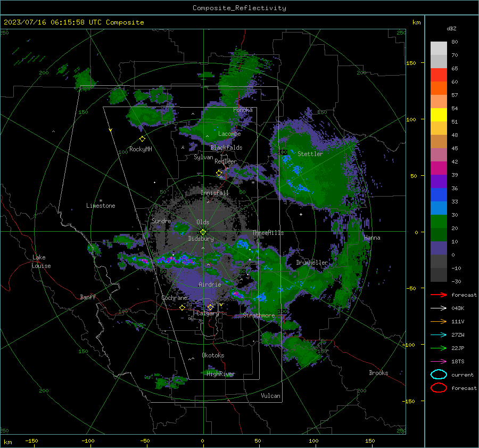
Task: Click the 150 tick on right axis
Action: (x=411, y=63)
